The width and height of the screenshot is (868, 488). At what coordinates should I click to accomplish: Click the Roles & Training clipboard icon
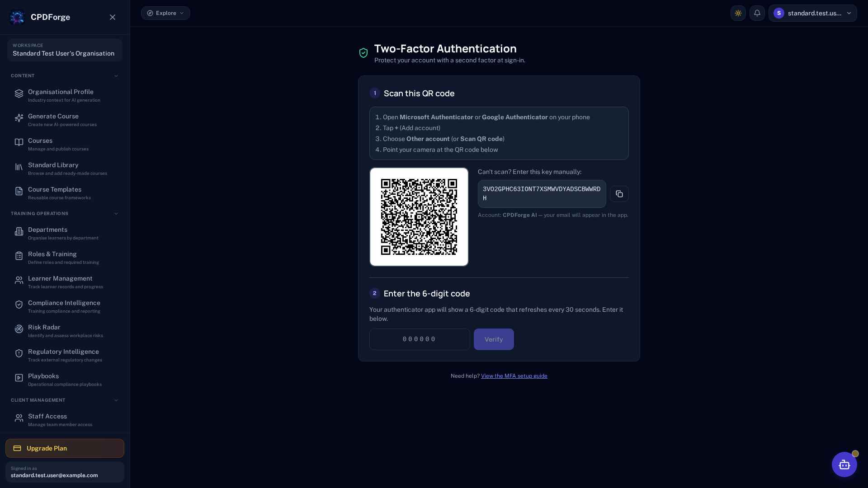[x=19, y=256]
